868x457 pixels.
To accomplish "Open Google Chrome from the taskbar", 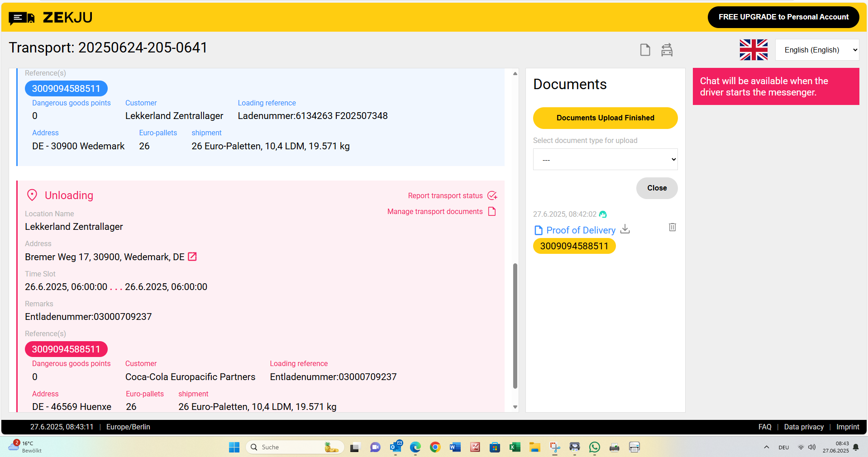I will coord(435,447).
